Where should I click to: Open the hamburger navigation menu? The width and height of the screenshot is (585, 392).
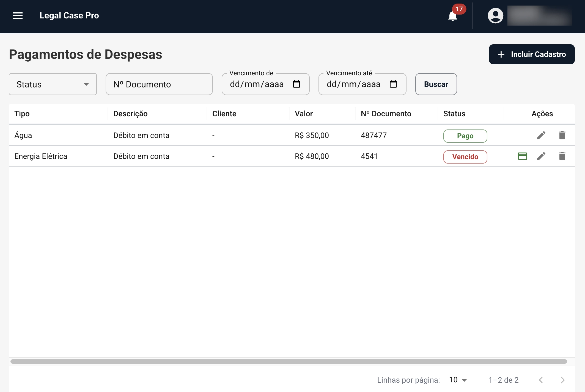(x=18, y=16)
